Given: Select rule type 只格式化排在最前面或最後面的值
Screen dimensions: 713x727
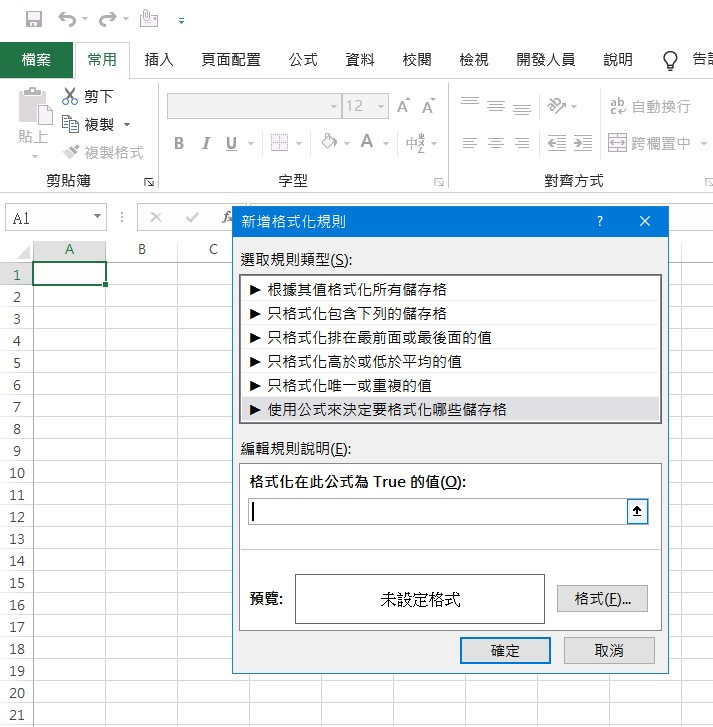Looking at the screenshot, I should coord(450,338).
